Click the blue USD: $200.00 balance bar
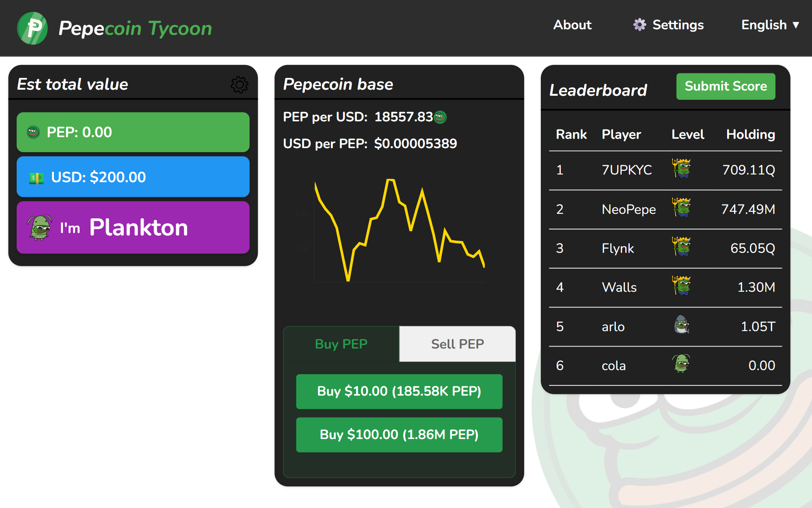The width and height of the screenshot is (812, 508). (133, 177)
